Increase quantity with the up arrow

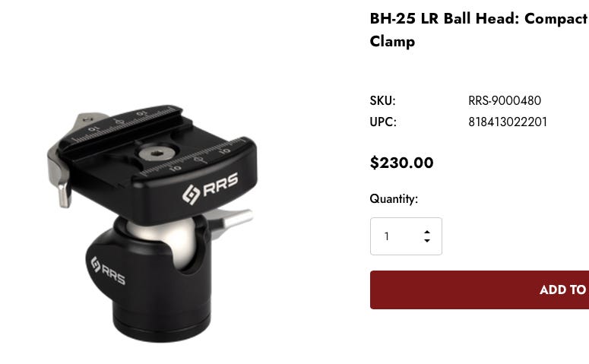click(426, 233)
